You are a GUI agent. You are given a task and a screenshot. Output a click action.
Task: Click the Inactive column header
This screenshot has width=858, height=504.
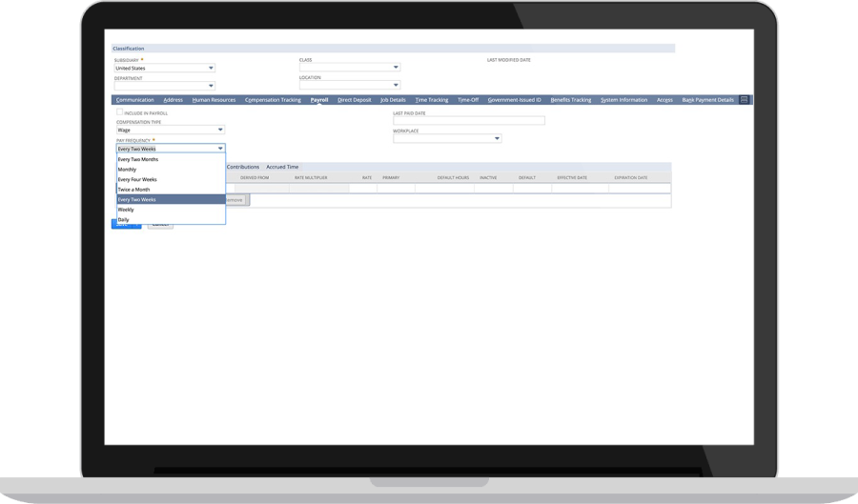[488, 177]
